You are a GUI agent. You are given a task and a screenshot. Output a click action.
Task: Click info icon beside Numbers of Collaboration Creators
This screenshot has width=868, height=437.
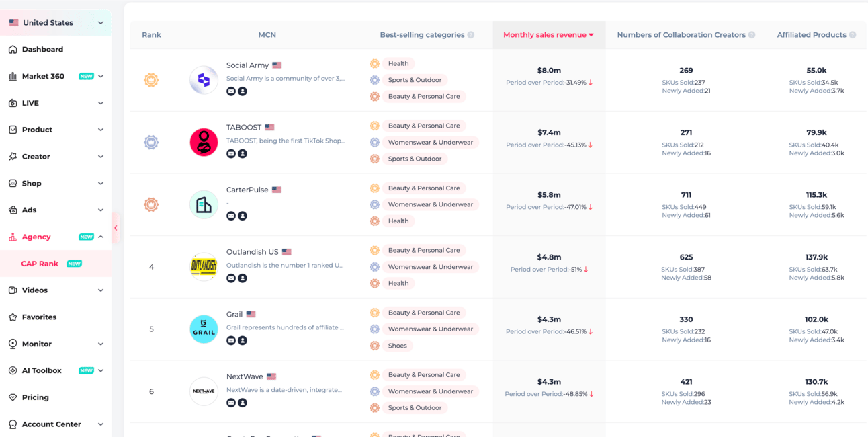click(752, 35)
